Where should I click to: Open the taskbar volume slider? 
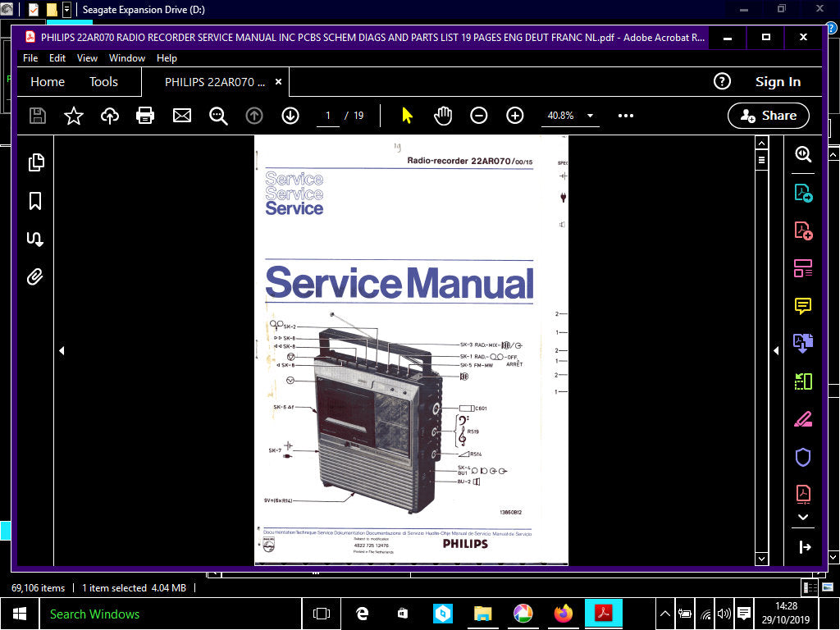point(723,613)
